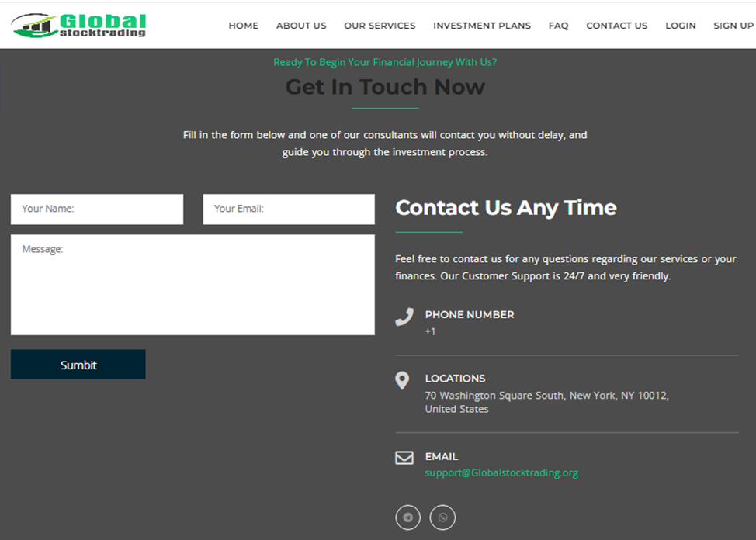Select INVESTMENT PLANS in the navbar

[482, 26]
